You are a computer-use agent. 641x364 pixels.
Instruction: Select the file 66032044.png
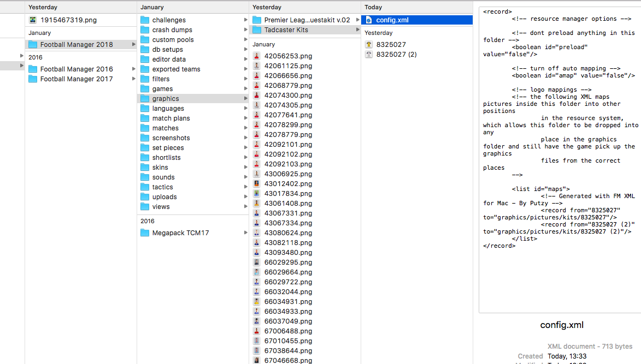[288, 292]
